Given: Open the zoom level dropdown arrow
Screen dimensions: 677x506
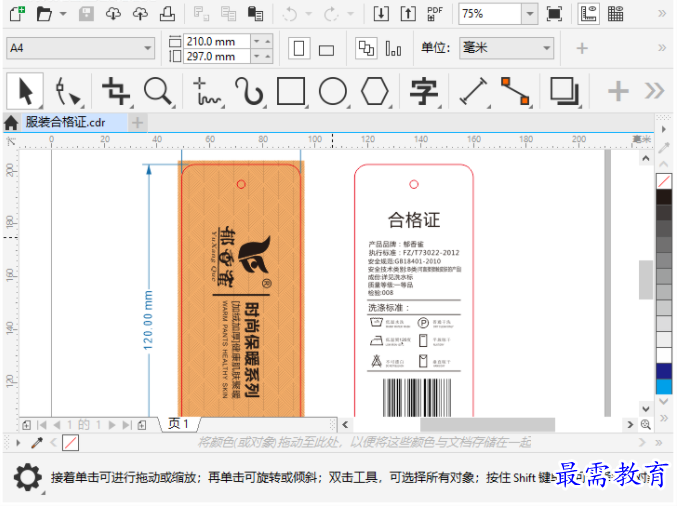Looking at the screenshot, I should point(530,14).
